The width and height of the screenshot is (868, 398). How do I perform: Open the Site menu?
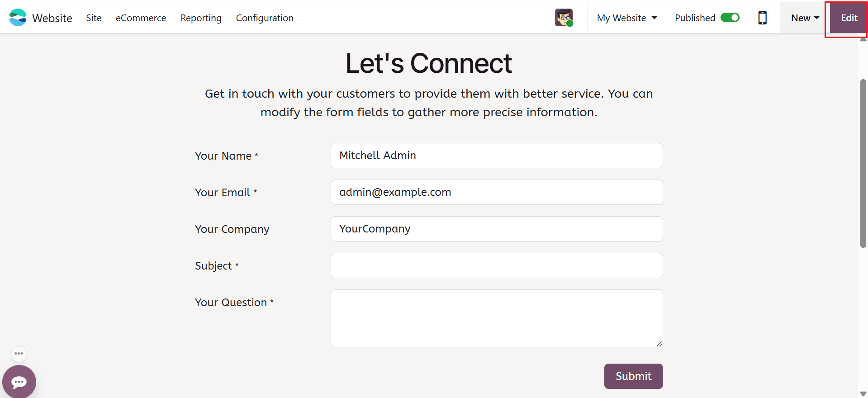(94, 18)
